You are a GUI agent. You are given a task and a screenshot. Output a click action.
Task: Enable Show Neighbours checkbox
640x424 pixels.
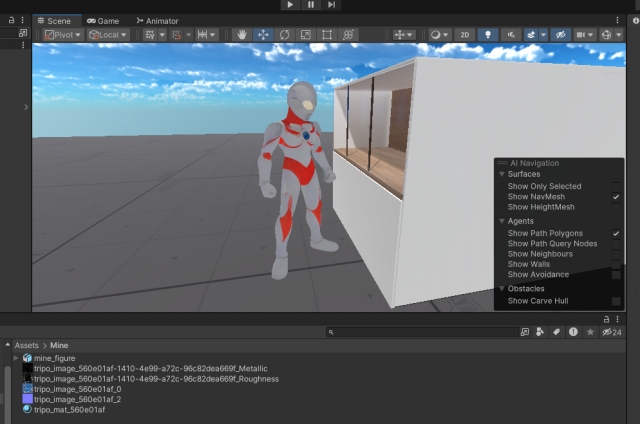click(616, 254)
